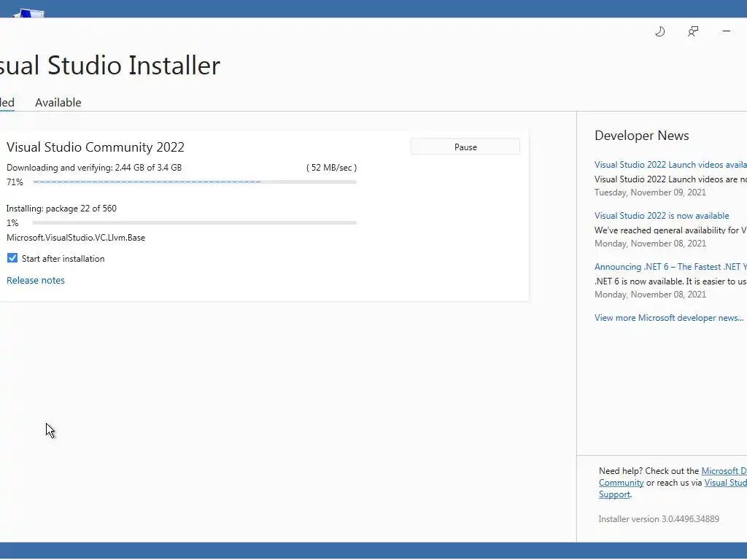Viewport: 747px width, 560px height.
Task: View more Microsoft developer news
Action: pos(669,318)
